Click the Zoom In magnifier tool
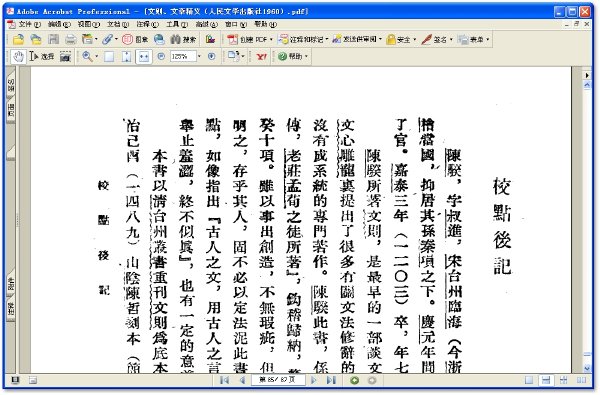Image resolution: width=600 pixels, height=395 pixels. [88, 57]
